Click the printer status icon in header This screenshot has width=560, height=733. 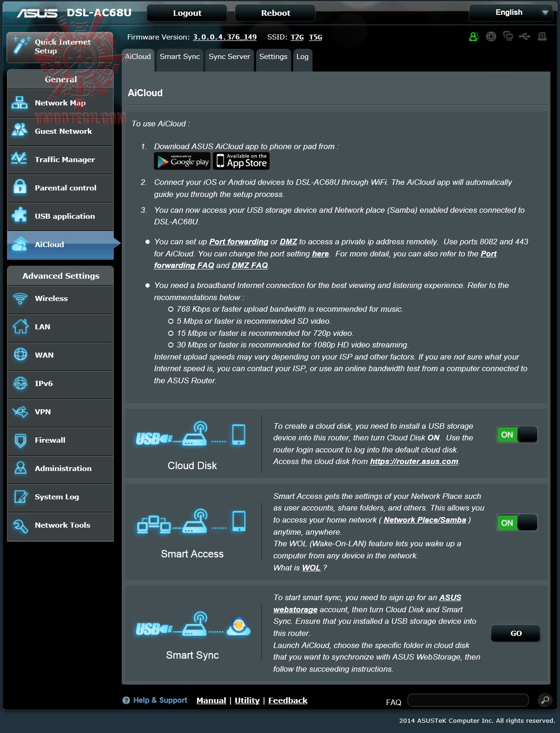pos(542,36)
